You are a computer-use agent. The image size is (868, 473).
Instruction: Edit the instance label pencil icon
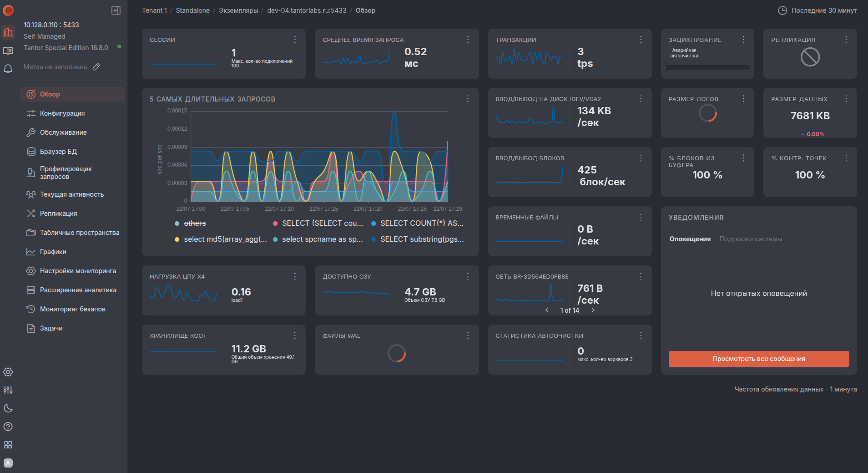(96, 67)
